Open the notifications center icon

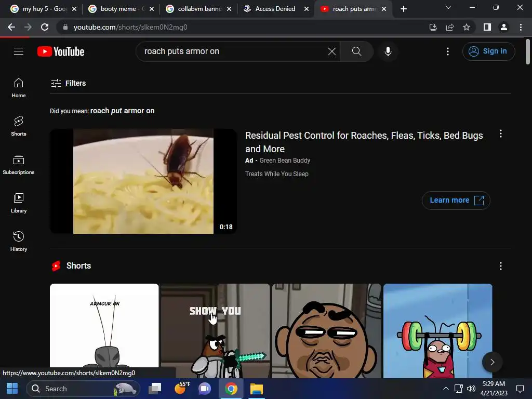tap(520, 389)
